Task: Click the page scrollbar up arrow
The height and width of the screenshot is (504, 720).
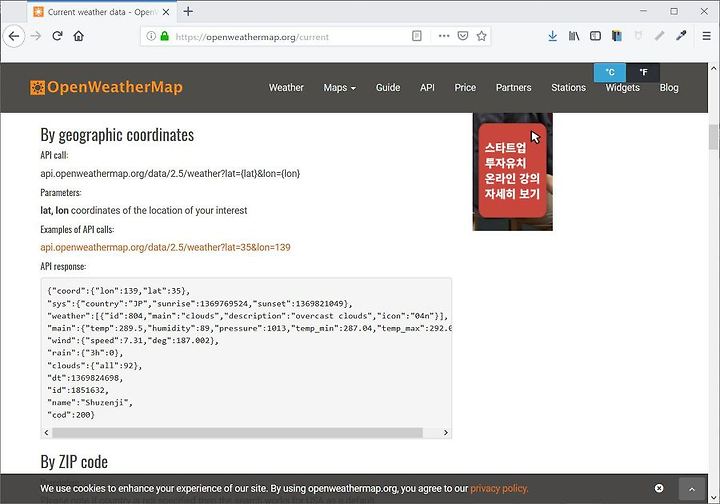Action: 713,68
